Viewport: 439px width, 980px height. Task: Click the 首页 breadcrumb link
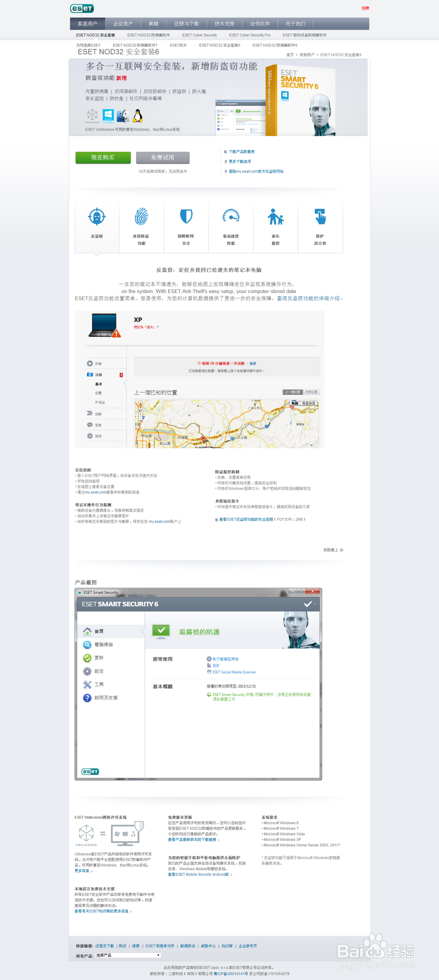tap(290, 55)
